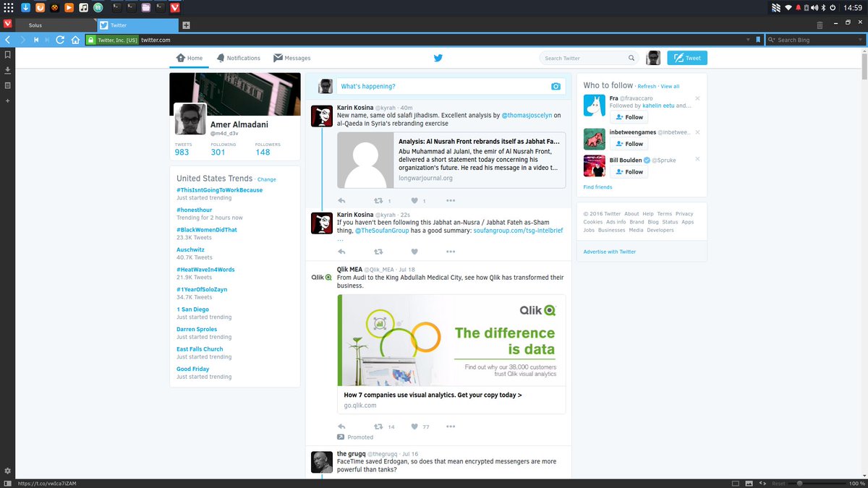Bookmark this page via address bar icon
Screen dimensions: 868x488
(758, 40)
